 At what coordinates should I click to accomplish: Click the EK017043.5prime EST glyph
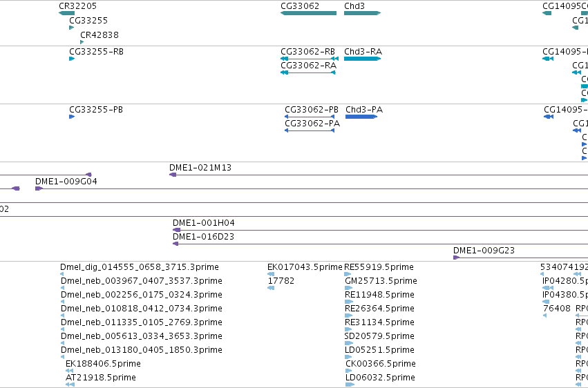click(271, 274)
